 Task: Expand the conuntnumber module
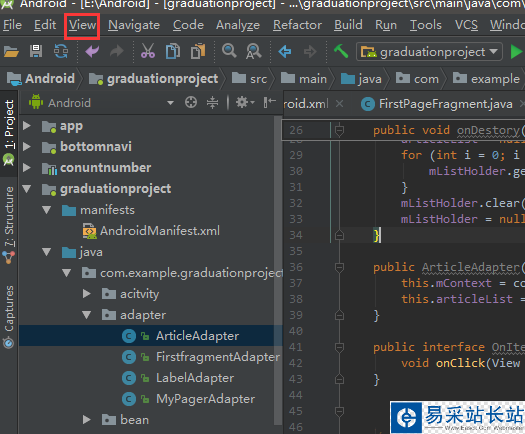(27, 167)
